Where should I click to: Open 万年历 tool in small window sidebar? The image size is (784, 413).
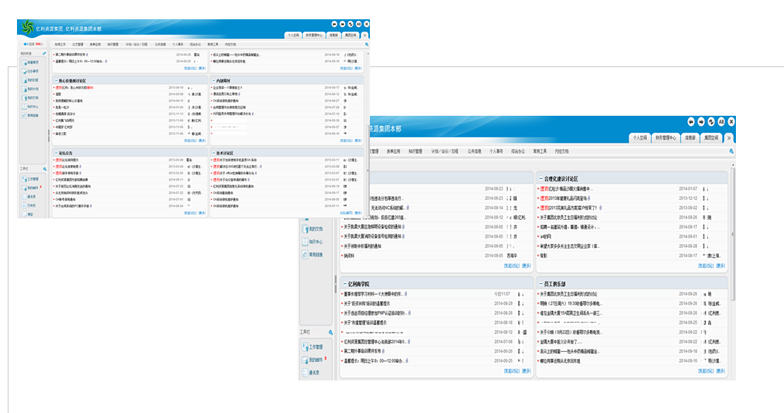pos(30,206)
